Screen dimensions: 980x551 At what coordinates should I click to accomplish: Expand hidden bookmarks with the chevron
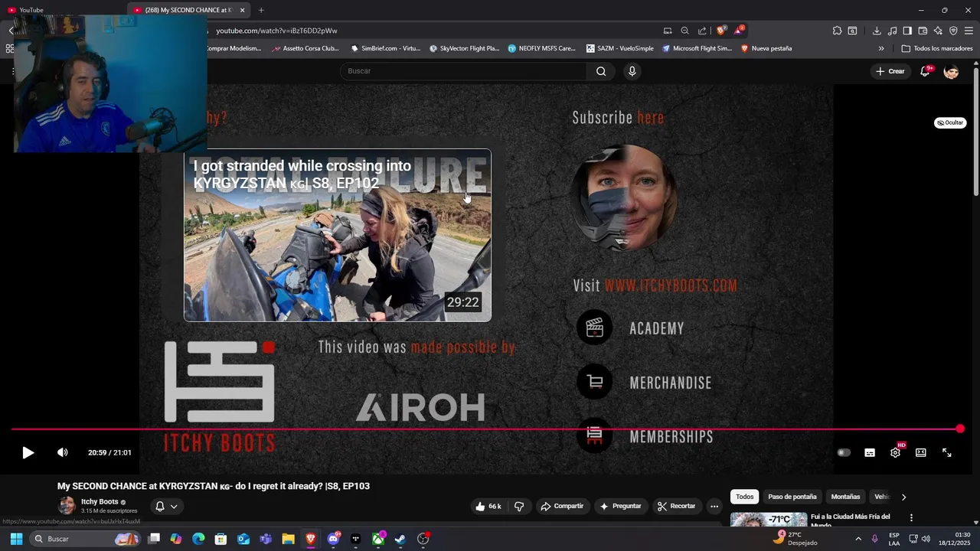(x=881, y=48)
